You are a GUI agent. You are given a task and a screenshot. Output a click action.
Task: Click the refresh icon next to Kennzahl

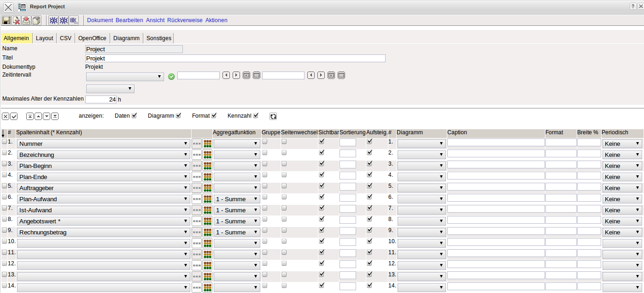pyautogui.click(x=273, y=116)
